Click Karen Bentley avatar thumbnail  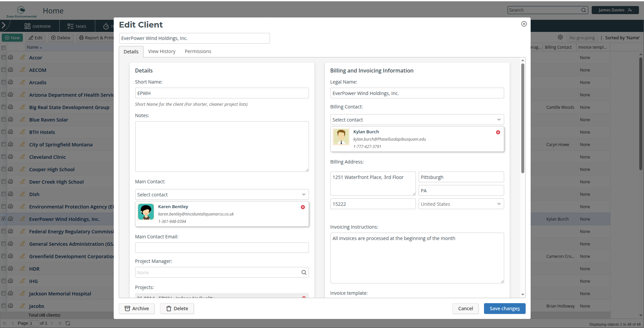point(146,212)
